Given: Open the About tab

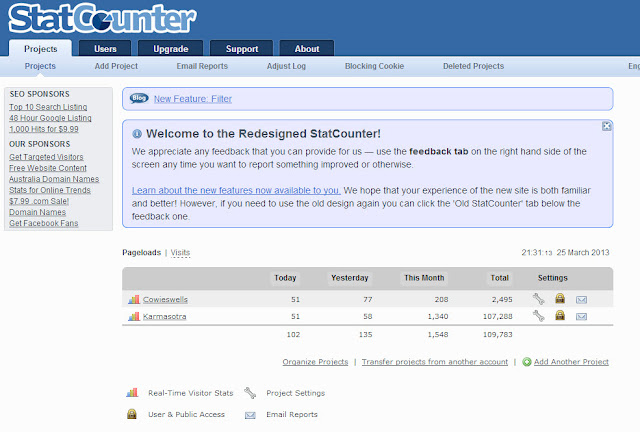Looking at the screenshot, I should point(307,49).
